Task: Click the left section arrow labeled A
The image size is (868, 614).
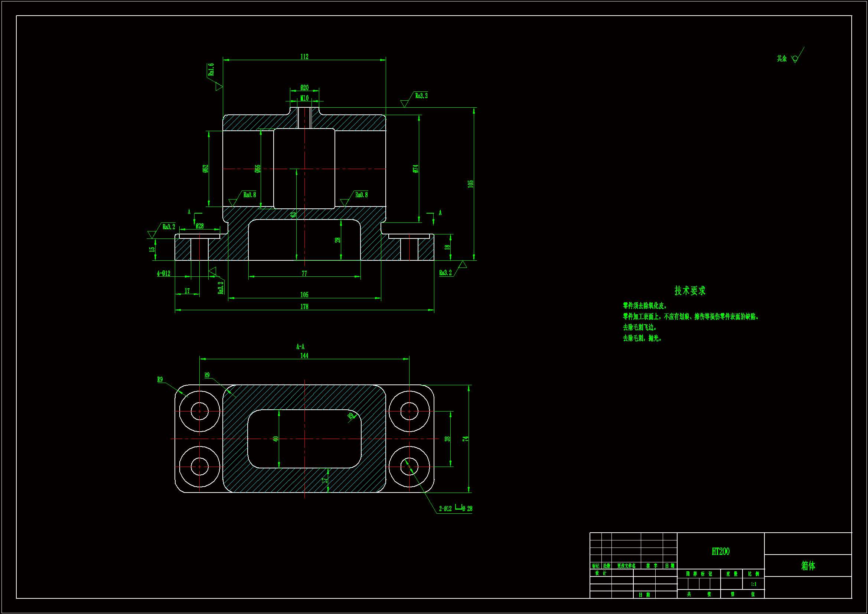Action: (x=195, y=219)
